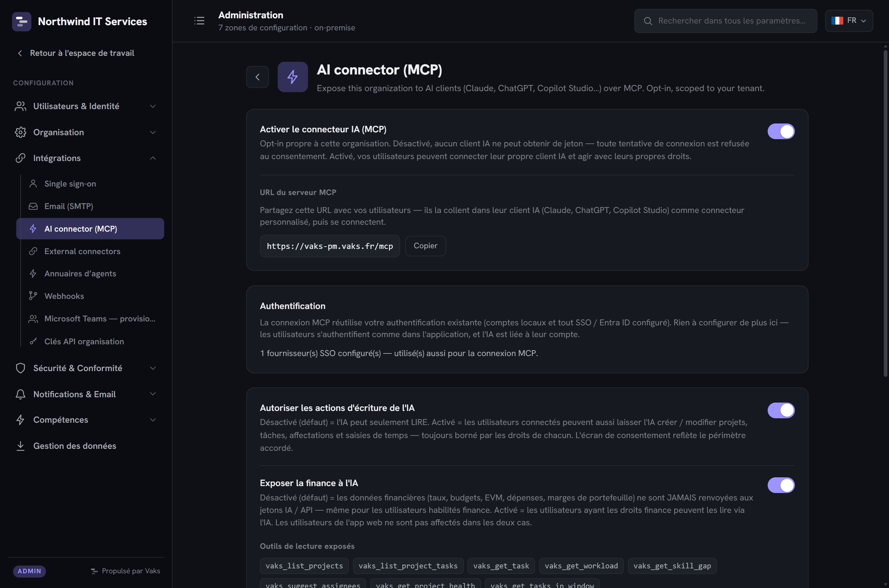889x588 pixels.
Task: Return via Retour à l'espace de travail
Action: (x=75, y=53)
